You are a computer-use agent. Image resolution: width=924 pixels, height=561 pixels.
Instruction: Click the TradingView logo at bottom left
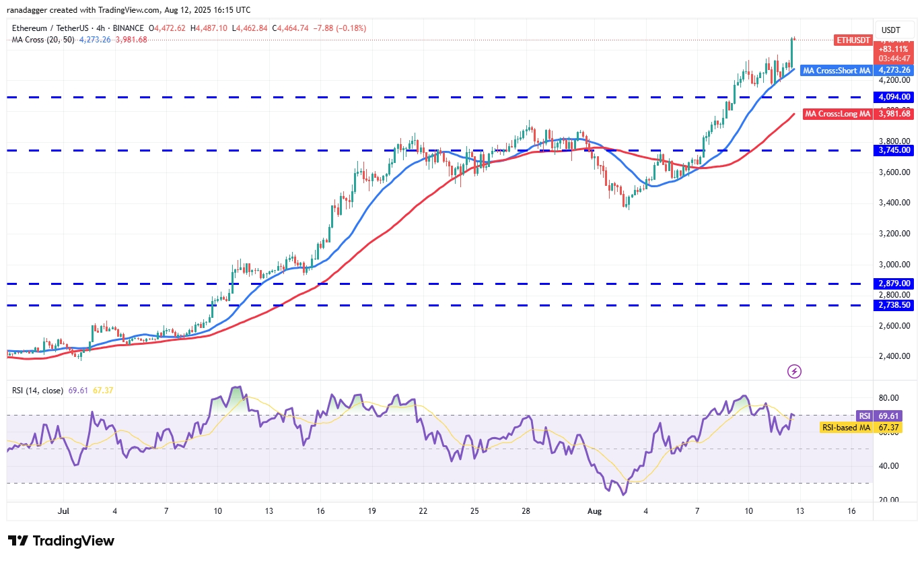[x=61, y=541]
